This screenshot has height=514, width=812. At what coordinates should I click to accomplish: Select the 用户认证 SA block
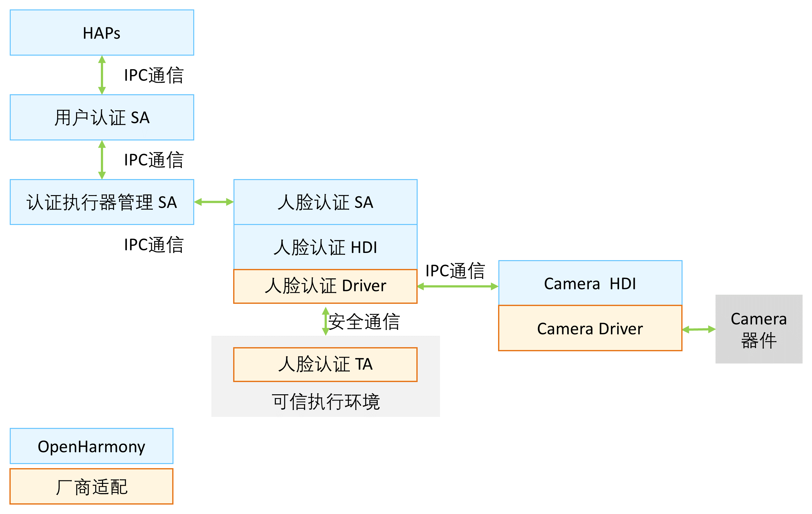[x=102, y=117]
